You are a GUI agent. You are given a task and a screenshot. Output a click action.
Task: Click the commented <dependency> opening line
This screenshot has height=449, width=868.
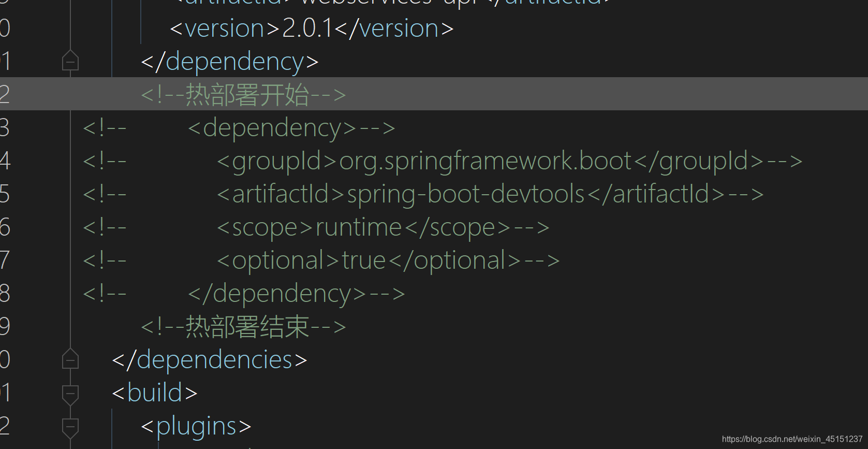coord(239,128)
